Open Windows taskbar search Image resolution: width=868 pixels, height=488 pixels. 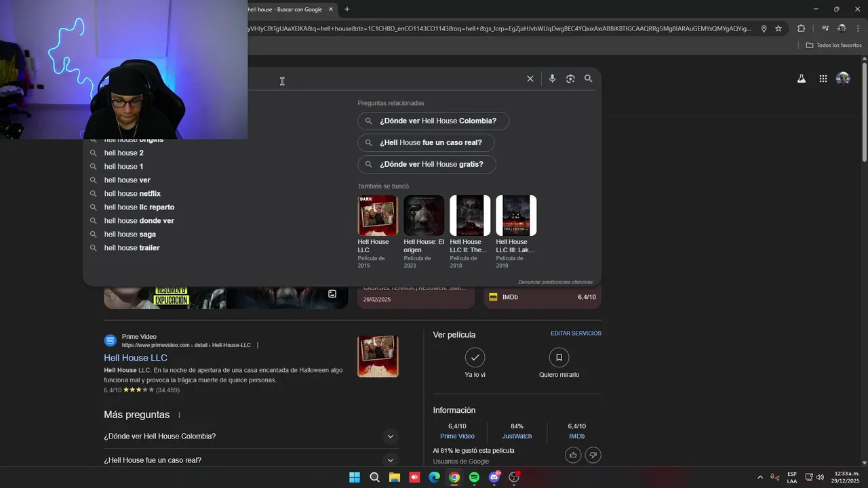[374, 477]
